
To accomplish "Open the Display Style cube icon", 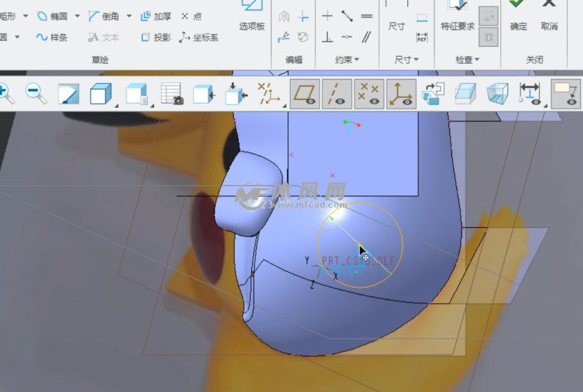I will [x=101, y=94].
